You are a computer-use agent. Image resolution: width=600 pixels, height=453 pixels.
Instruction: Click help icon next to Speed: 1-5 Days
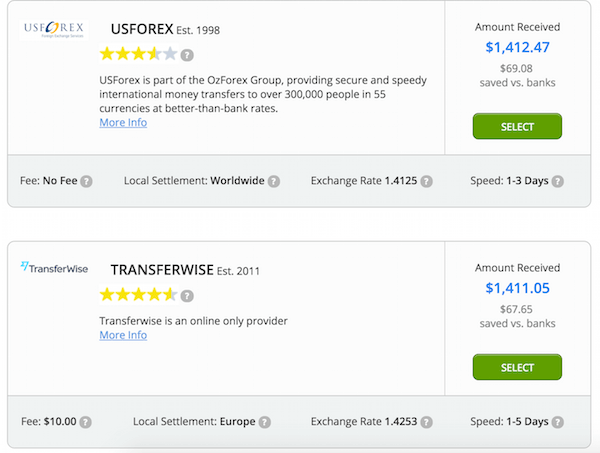point(558,422)
